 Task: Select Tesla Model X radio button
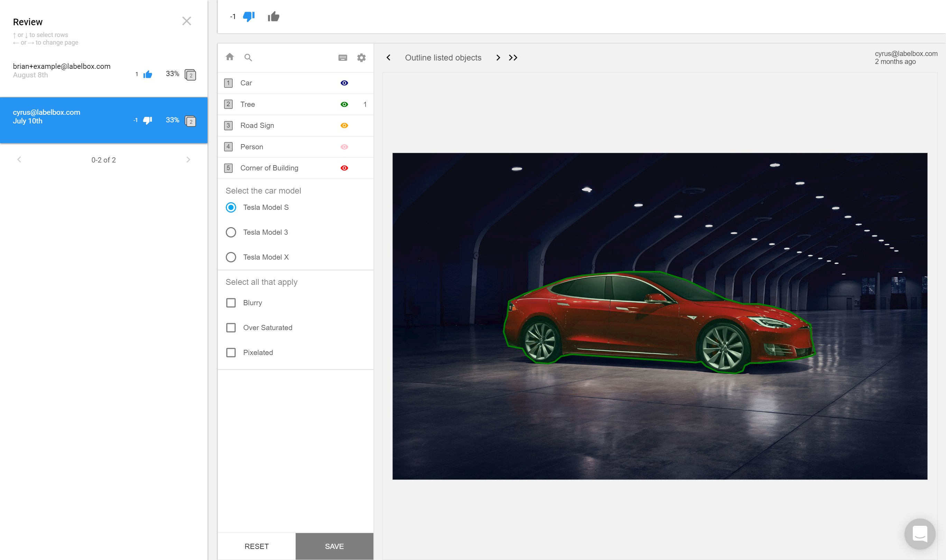pyautogui.click(x=231, y=258)
